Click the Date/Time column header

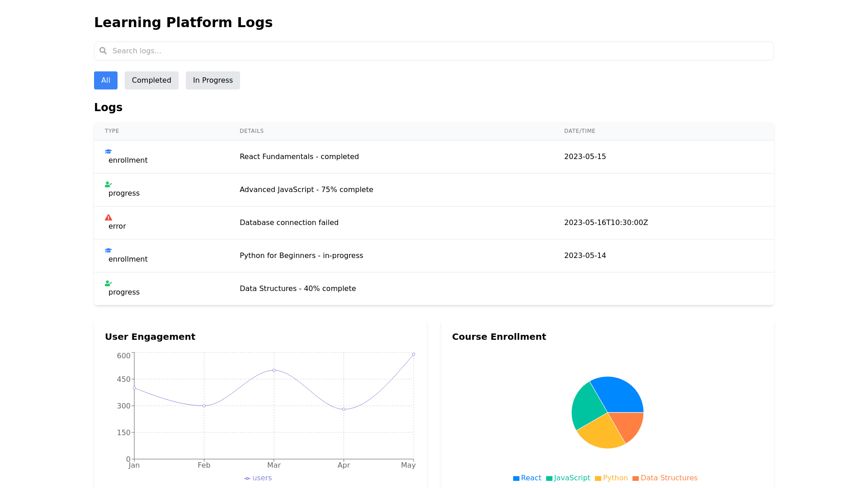pos(580,131)
